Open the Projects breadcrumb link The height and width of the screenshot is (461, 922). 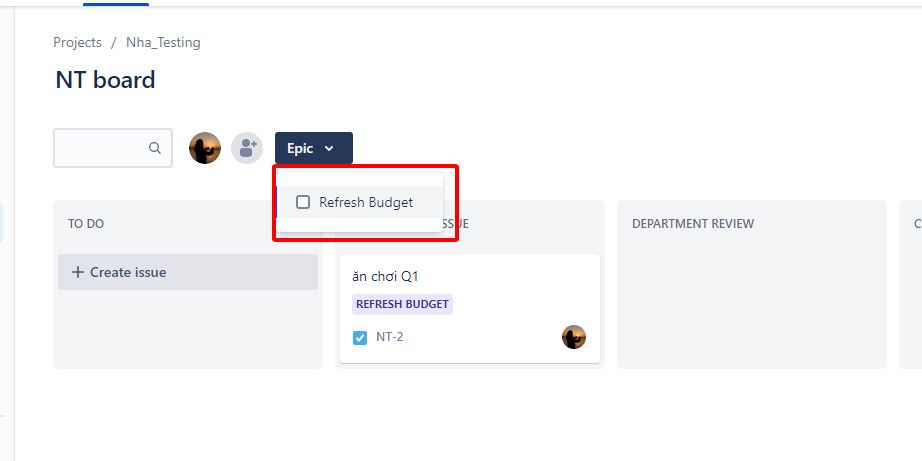[78, 42]
